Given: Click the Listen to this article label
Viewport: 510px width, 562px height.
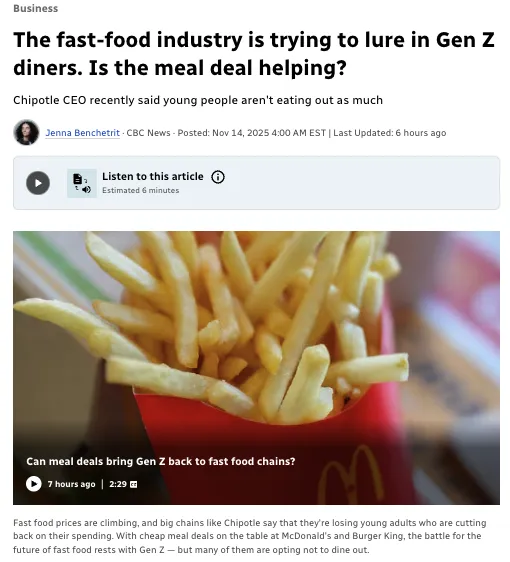Looking at the screenshot, I should (153, 176).
